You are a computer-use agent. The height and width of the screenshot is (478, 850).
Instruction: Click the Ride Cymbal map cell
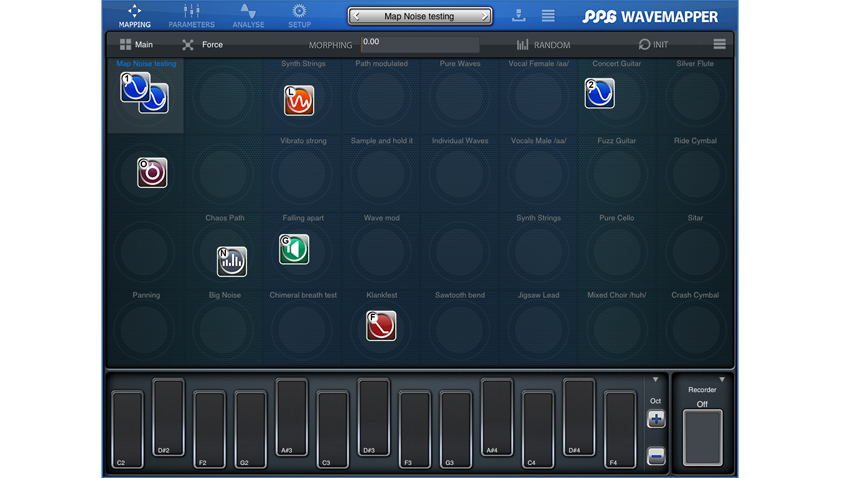[x=695, y=172]
